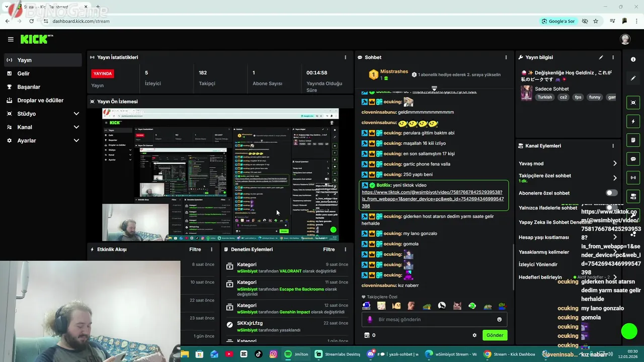Edit stream info with the pencil icon
Image resolution: width=644 pixels, height=362 pixels.
click(601, 57)
